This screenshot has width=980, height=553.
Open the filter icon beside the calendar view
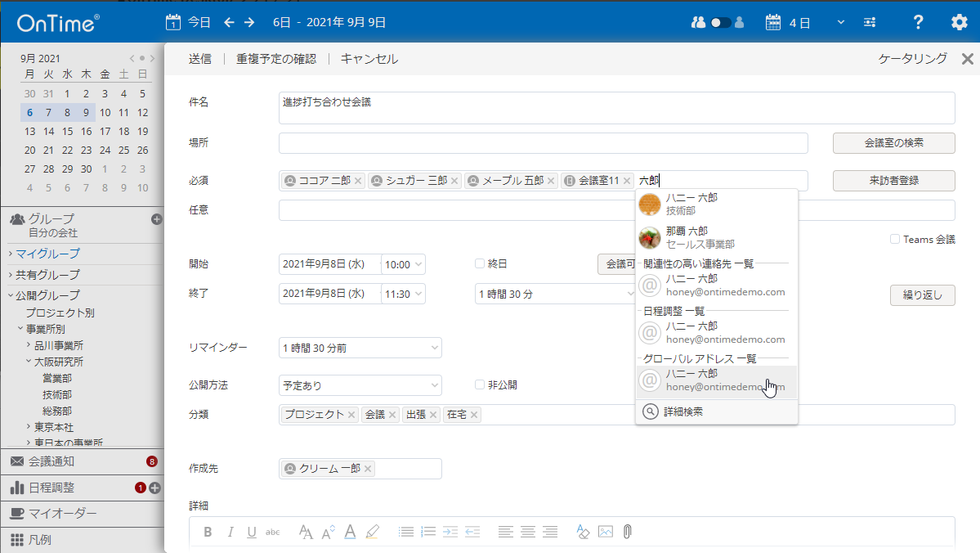click(x=869, y=22)
